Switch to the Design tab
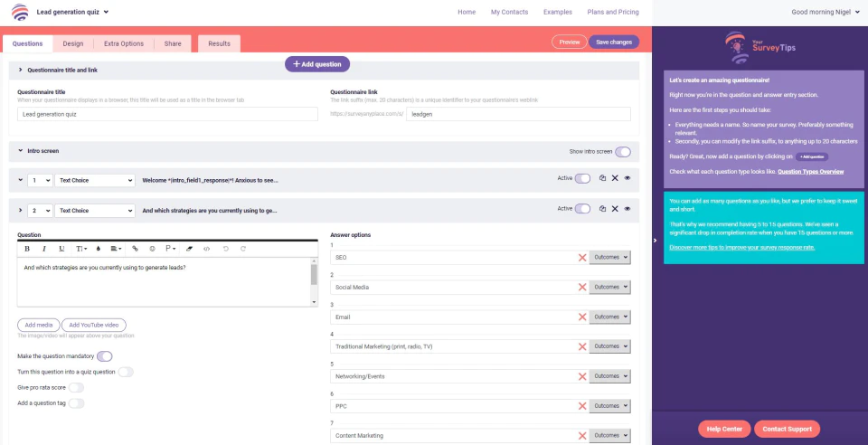The image size is (868, 445). tap(73, 43)
